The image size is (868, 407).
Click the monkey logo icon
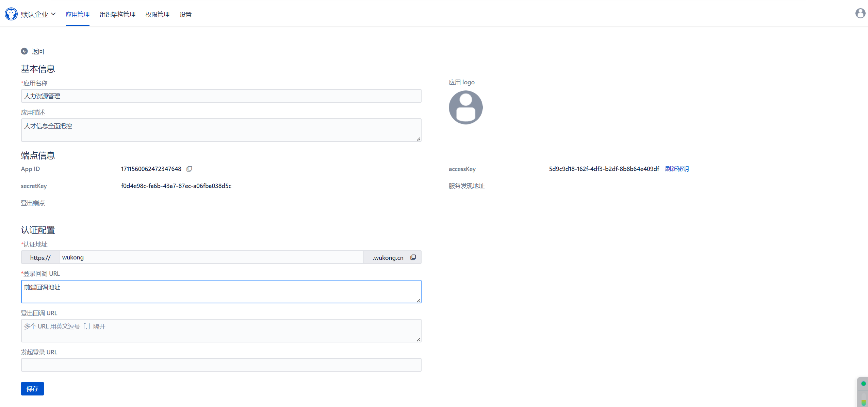11,14
